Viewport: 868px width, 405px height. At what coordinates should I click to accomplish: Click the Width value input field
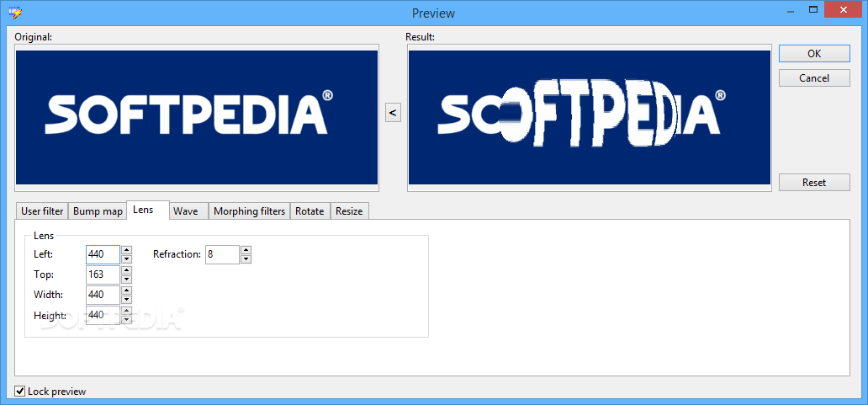[x=103, y=295]
